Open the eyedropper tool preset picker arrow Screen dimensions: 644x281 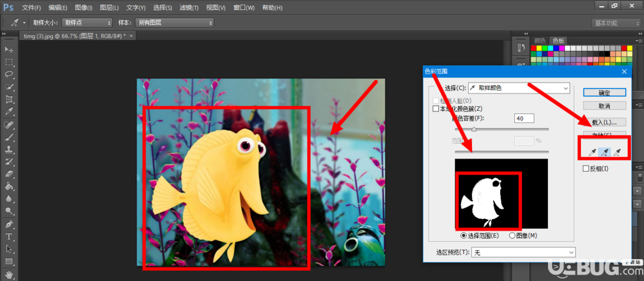[24, 23]
